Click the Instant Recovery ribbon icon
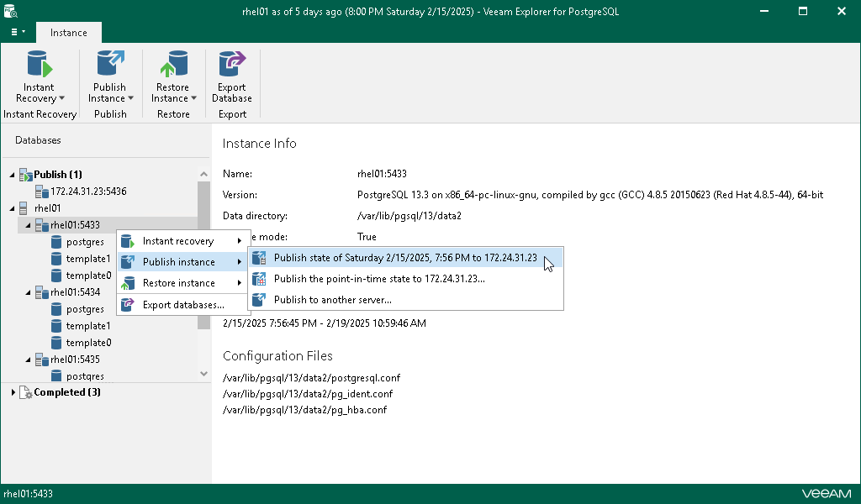Viewport: 861px width, 504px height. (x=40, y=66)
